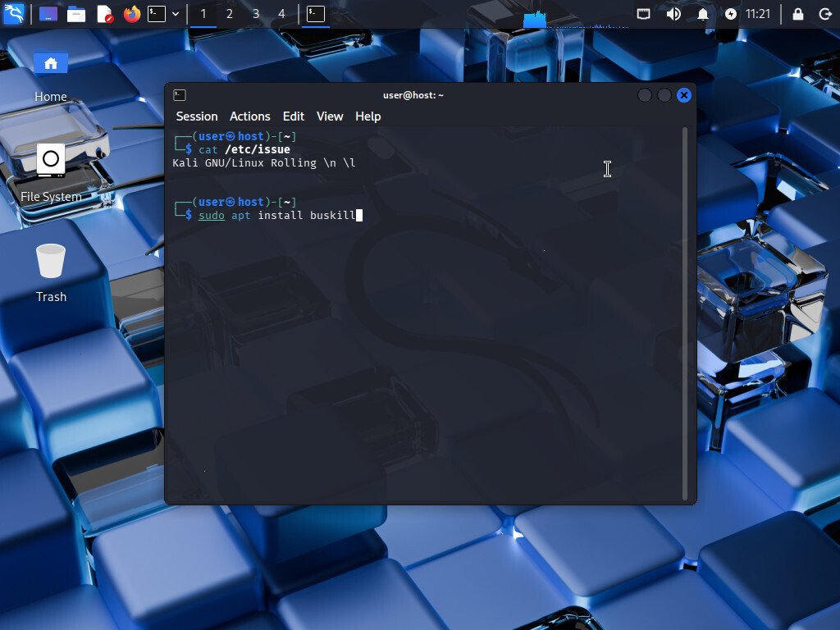Launch Firefox from the top panel
This screenshot has width=840, height=630.
130,14
